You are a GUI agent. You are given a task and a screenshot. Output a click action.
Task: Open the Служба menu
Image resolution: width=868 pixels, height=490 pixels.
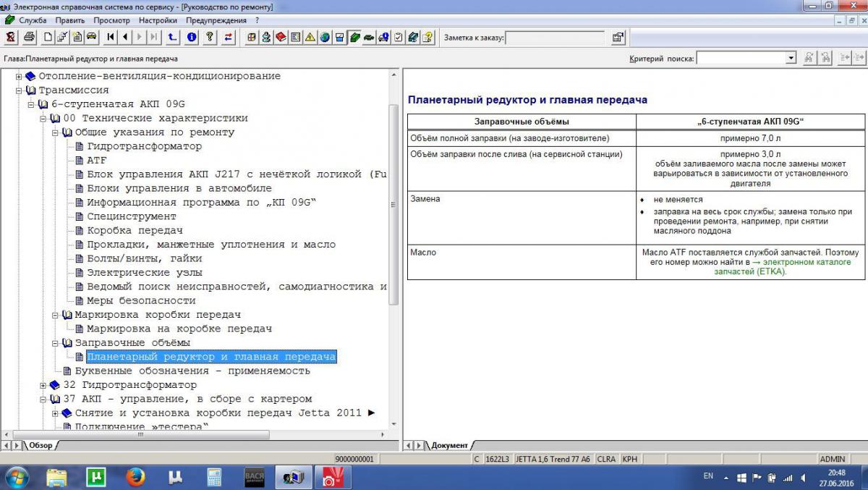tap(33, 20)
